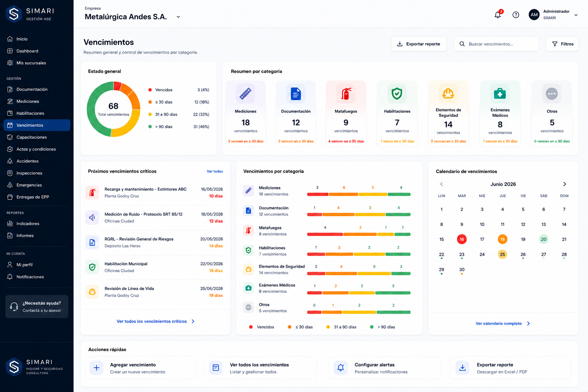Click the help question mark icon
The height and width of the screenshot is (392, 588).
click(x=516, y=15)
